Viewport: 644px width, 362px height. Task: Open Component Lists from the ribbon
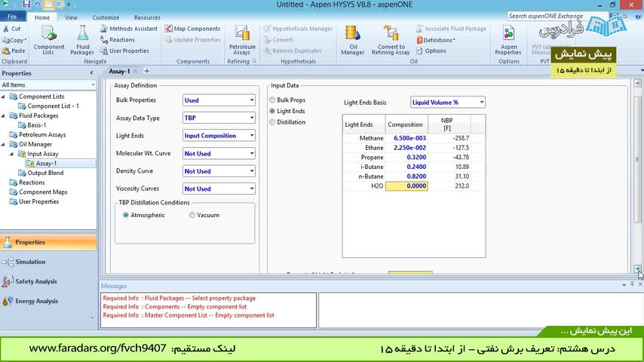(49, 40)
